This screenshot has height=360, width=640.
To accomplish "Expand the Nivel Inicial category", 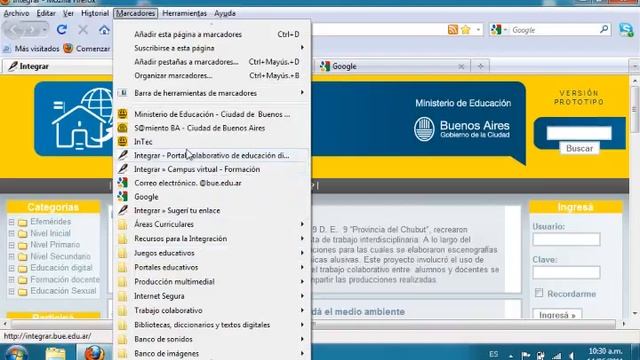I will [x=11, y=233].
